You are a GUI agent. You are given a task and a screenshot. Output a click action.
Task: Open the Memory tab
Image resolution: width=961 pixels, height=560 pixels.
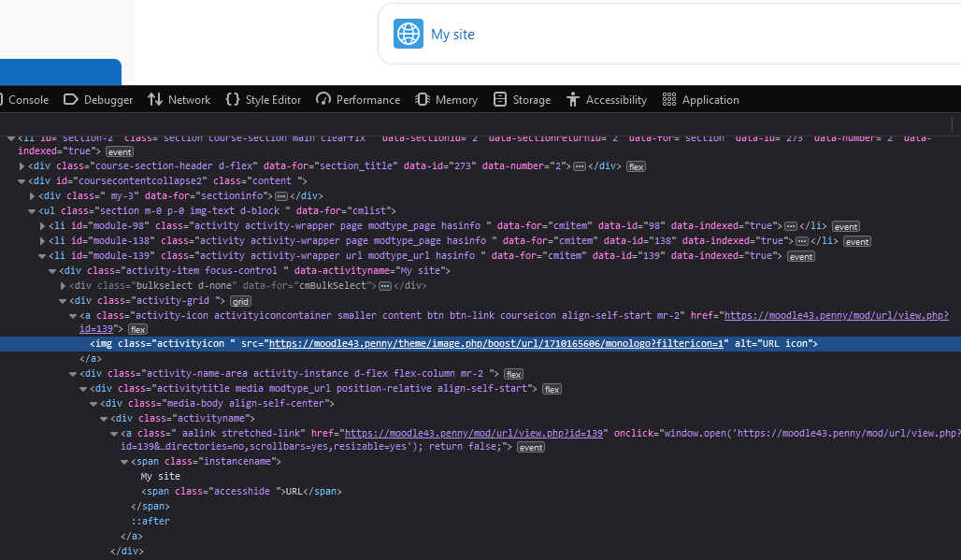coord(446,100)
